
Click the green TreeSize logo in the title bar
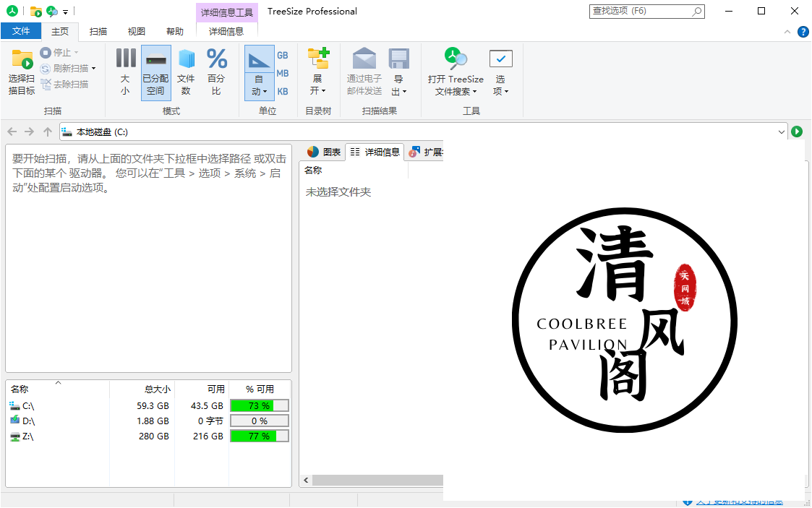pos(12,11)
